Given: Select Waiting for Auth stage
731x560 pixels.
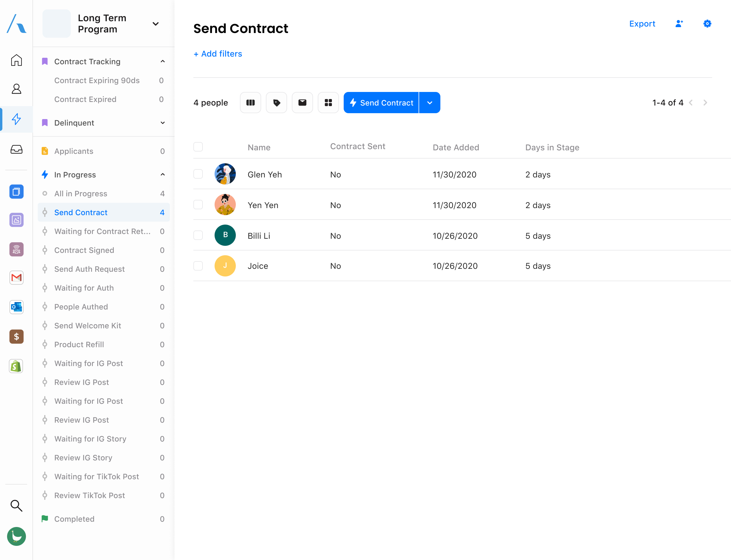Looking at the screenshot, I should click(x=84, y=288).
